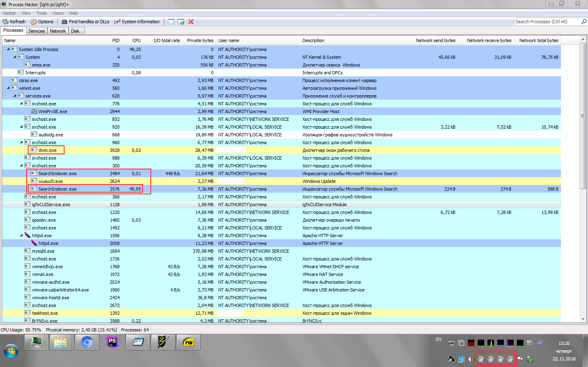The height and width of the screenshot is (367, 588).
Task: Select the mysqld.exe process row
Action: (x=282, y=251)
